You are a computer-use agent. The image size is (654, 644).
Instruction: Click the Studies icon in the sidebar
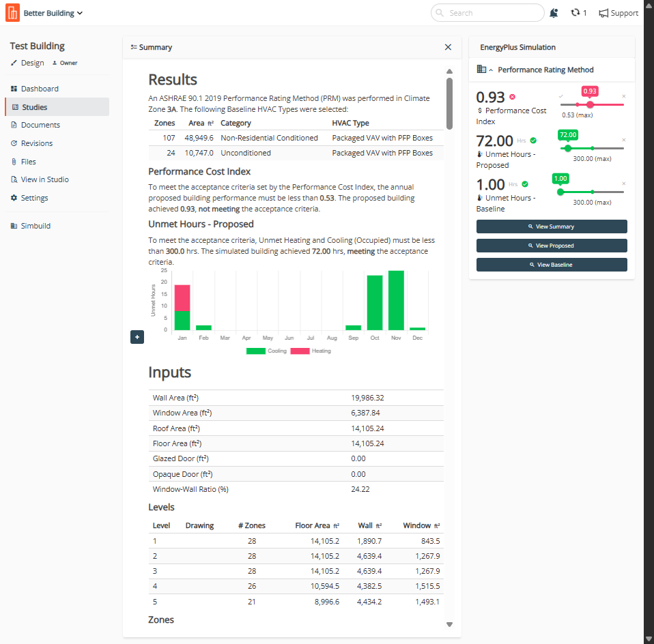coord(15,107)
